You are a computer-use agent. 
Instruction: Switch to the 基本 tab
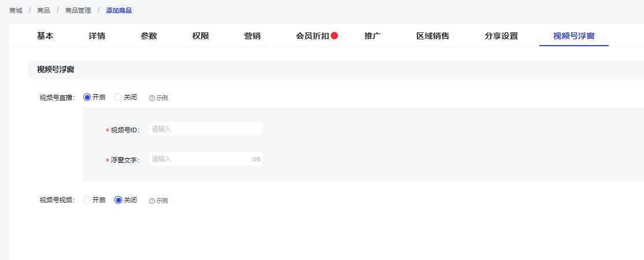tap(45, 36)
